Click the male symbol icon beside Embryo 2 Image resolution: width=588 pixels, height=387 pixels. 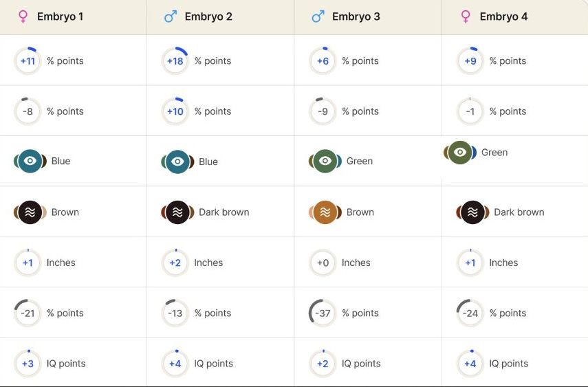coord(171,16)
